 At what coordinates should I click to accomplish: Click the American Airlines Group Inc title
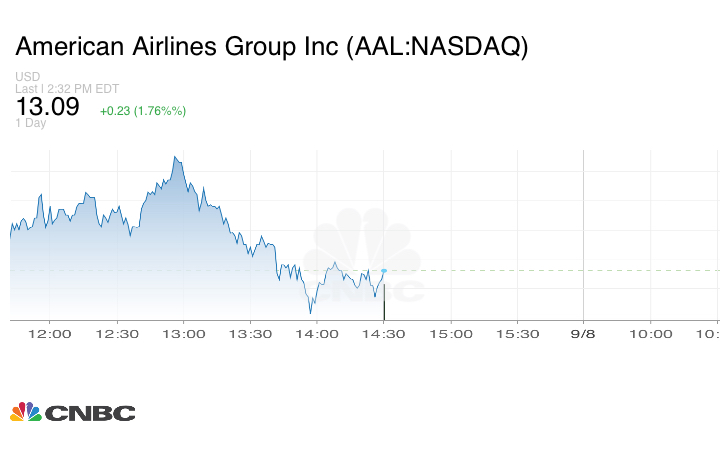point(272,46)
